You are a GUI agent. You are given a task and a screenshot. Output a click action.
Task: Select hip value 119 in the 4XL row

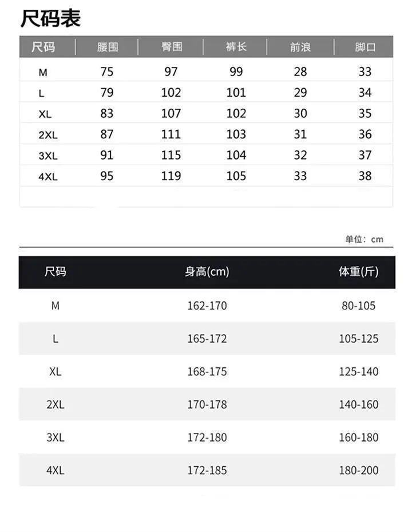171,176
